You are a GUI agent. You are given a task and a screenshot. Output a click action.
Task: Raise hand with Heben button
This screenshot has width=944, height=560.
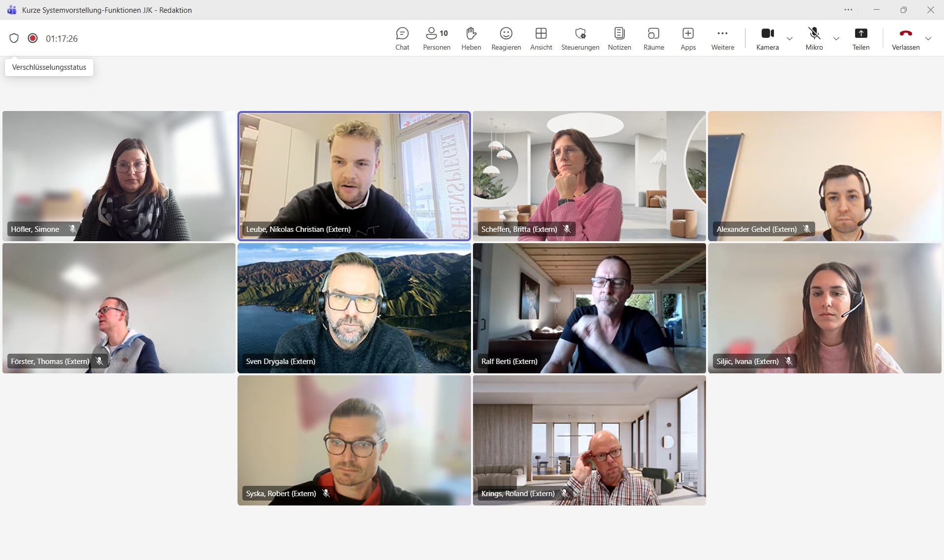pos(471,38)
